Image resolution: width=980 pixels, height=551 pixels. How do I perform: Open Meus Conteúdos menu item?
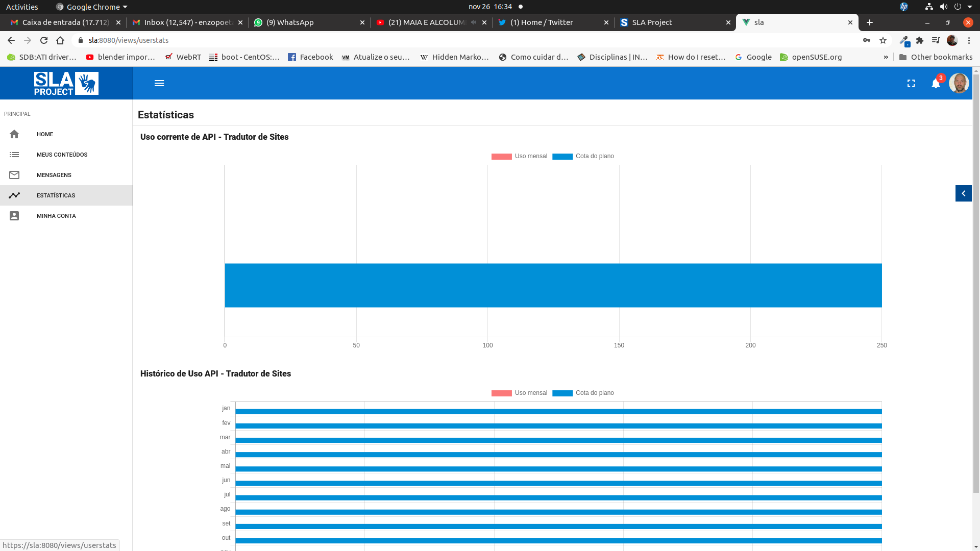tap(62, 155)
